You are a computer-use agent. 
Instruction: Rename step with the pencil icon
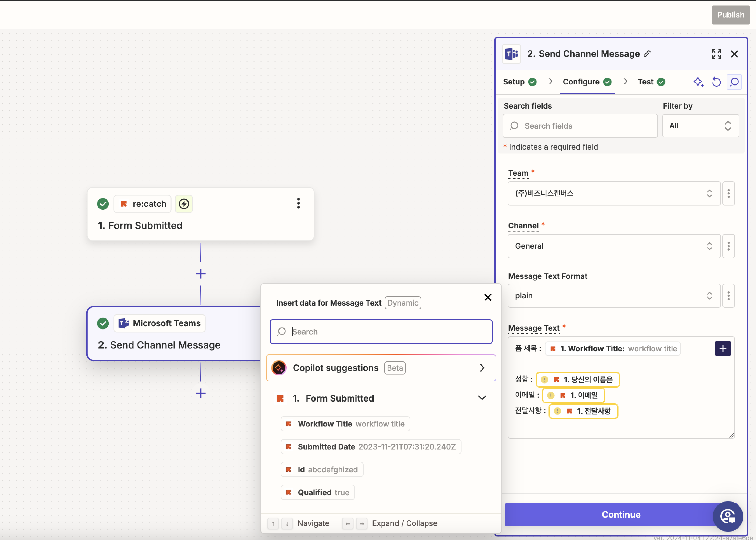pyautogui.click(x=647, y=54)
